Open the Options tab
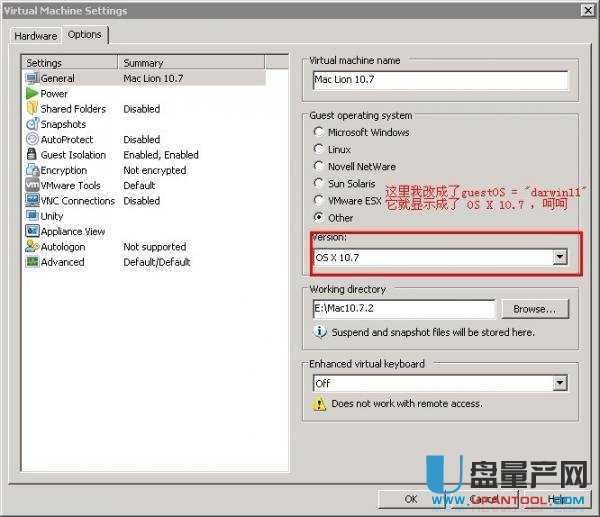 pyautogui.click(x=84, y=34)
